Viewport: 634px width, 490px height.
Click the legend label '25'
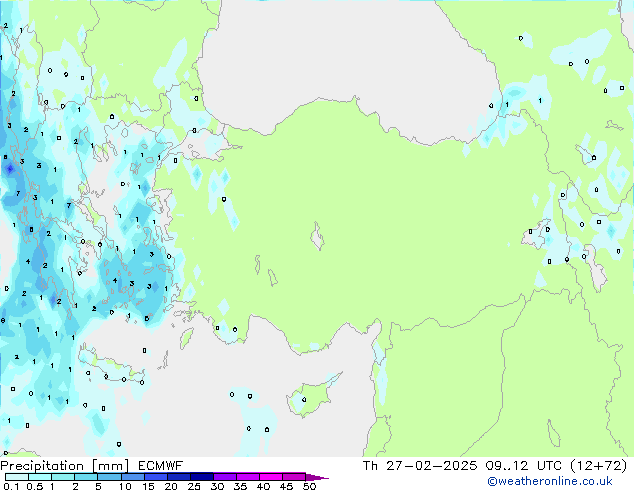[x=194, y=486]
